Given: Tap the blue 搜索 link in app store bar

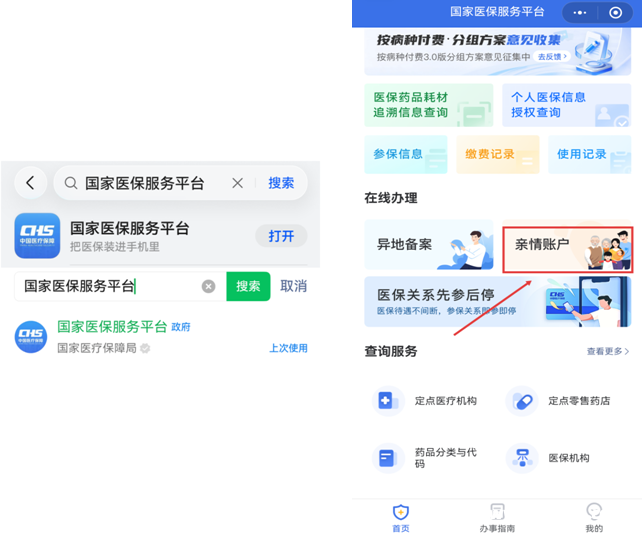Looking at the screenshot, I should [x=281, y=183].
